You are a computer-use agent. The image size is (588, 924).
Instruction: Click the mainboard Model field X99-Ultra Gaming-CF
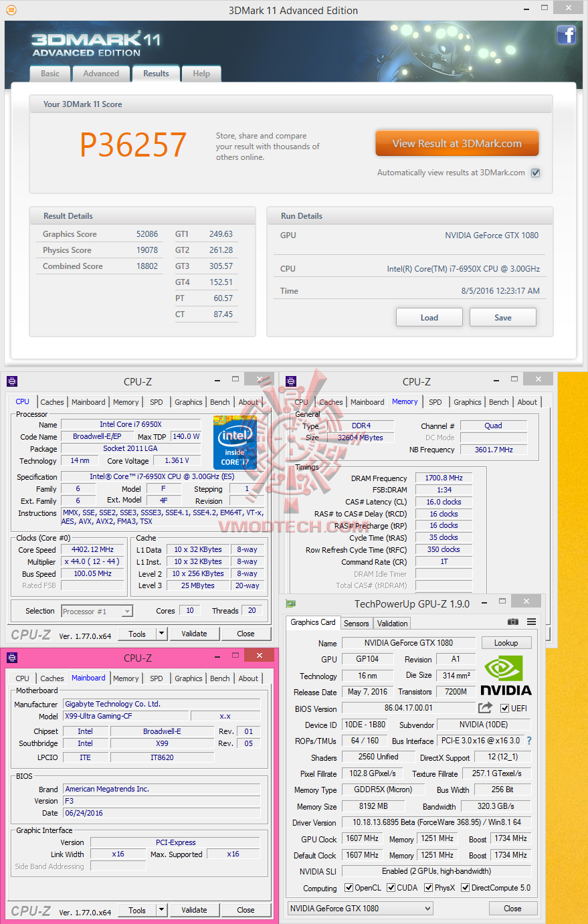[126, 716]
